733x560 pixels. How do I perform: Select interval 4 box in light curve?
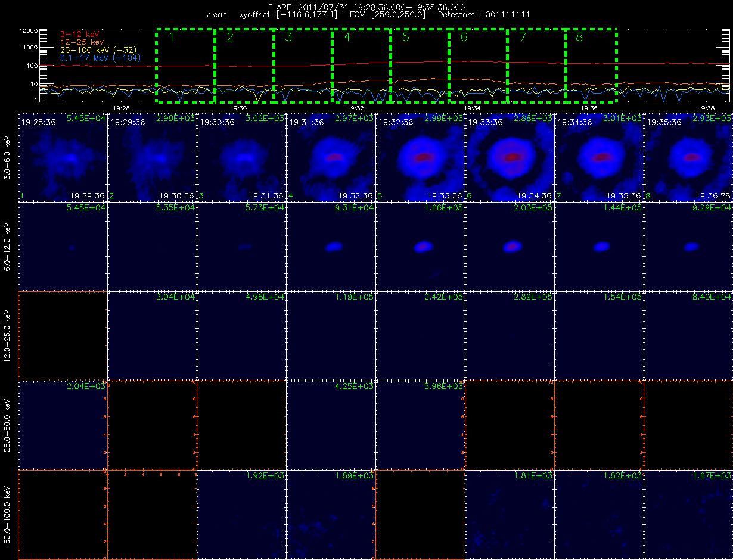[361, 66]
